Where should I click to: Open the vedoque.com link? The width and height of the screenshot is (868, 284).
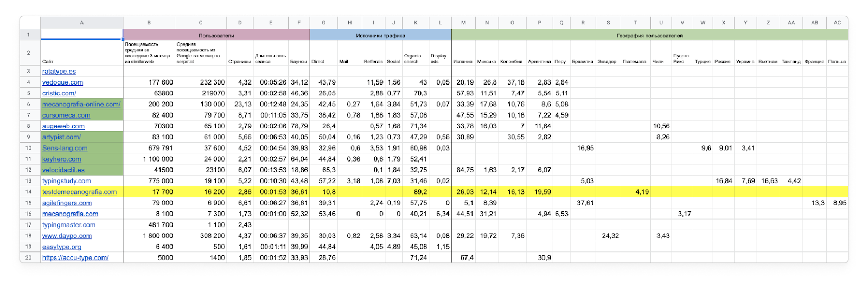(x=62, y=82)
